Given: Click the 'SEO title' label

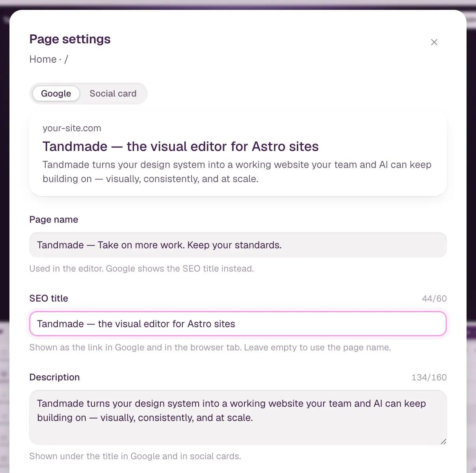Looking at the screenshot, I should [x=48, y=298].
